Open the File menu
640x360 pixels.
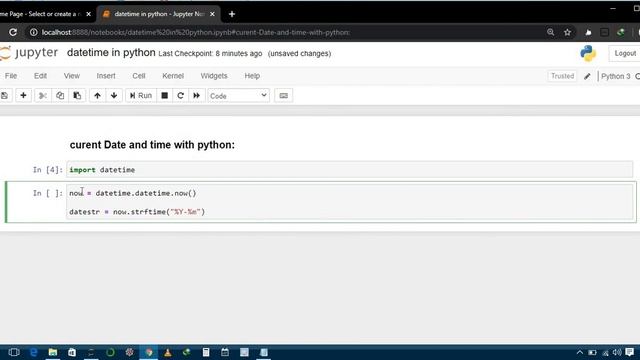tap(11, 76)
